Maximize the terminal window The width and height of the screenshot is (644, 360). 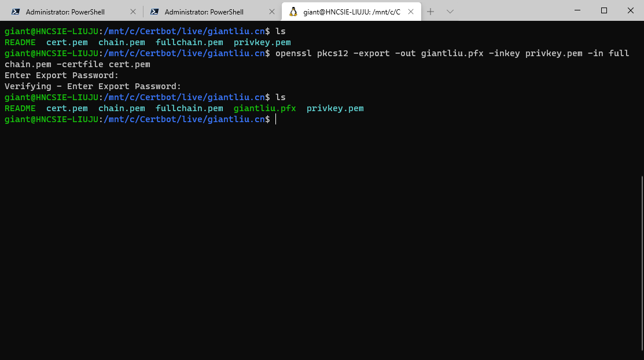click(x=603, y=10)
